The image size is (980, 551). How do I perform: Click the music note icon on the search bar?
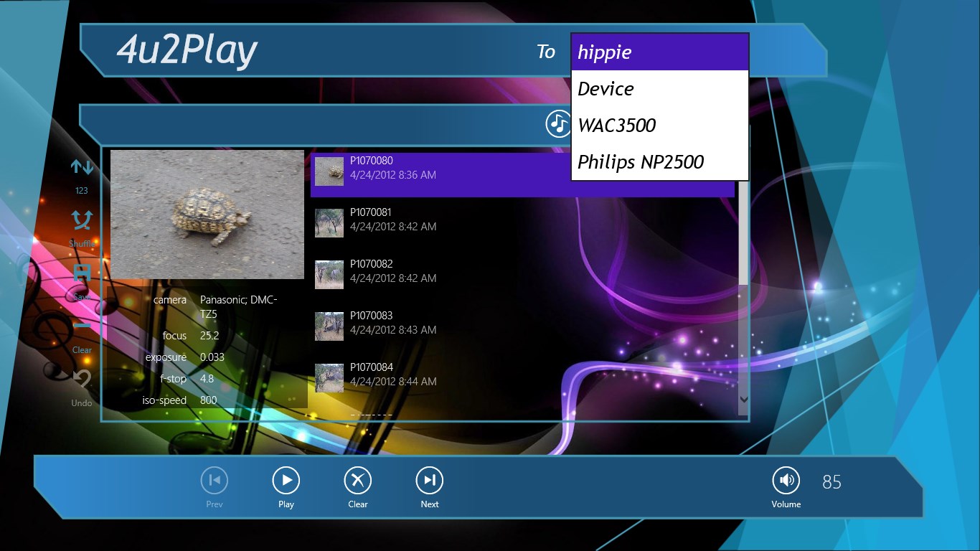pos(558,123)
